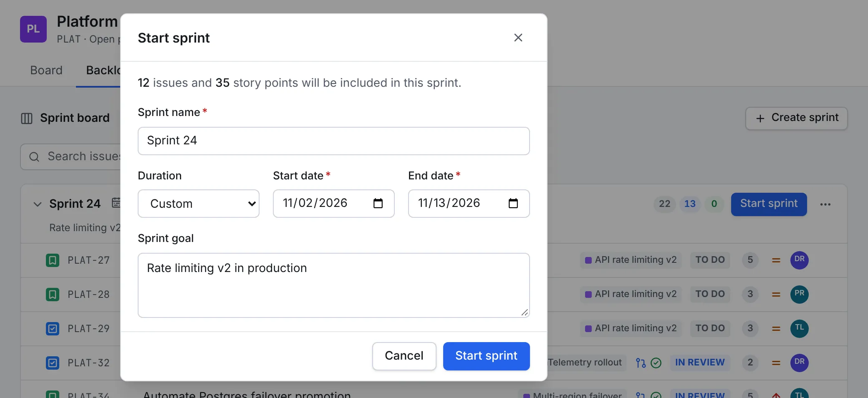Click the sprint calendar icon beside Sprint 24 heading
868x398 pixels.
pyautogui.click(x=116, y=203)
